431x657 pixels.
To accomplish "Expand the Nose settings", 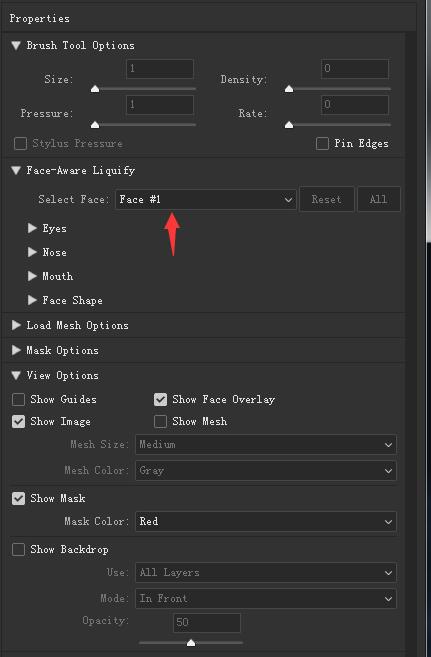I will [x=32, y=252].
